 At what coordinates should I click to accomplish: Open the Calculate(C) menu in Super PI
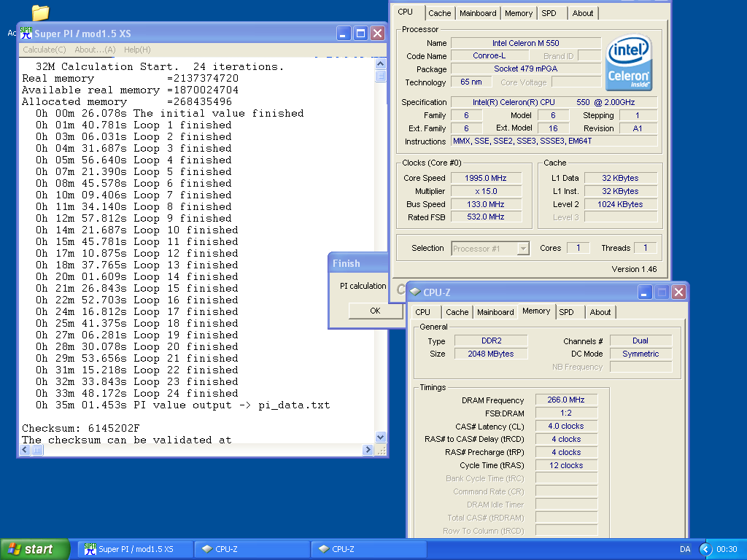(44, 50)
